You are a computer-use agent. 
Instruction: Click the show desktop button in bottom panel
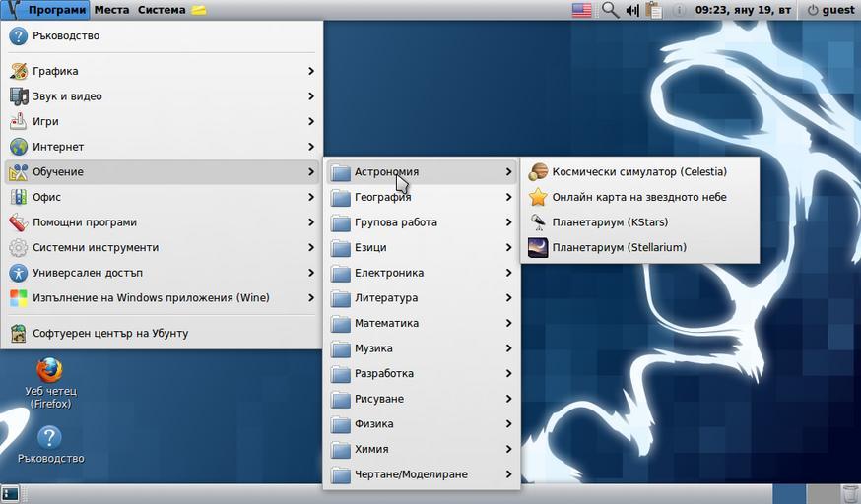[x=11, y=493]
